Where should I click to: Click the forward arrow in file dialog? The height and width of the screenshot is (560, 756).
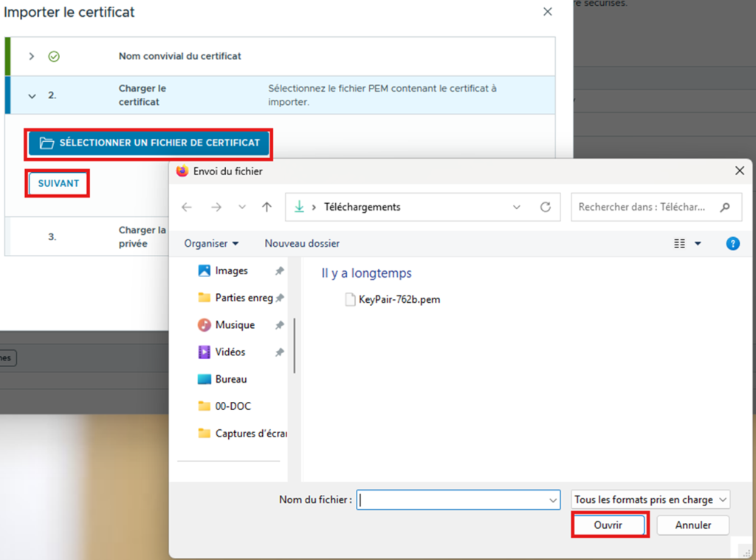(216, 208)
